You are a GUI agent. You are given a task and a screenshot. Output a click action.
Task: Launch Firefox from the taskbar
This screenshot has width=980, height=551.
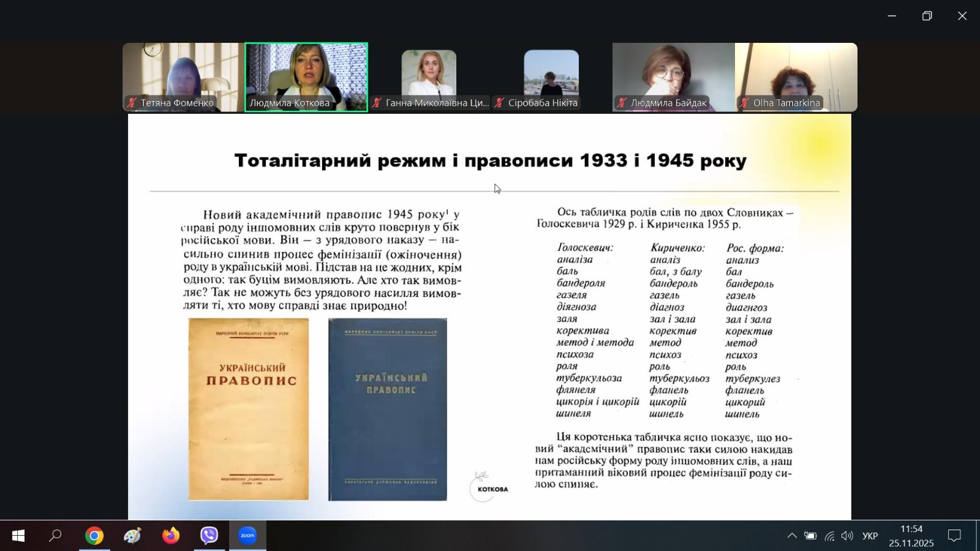(x=171, y=536)
